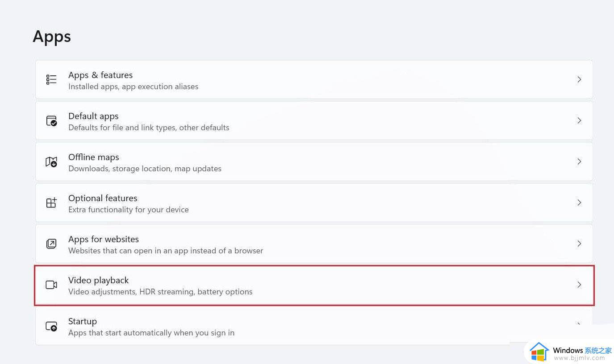Click the Windows logo watermark
This screenshot has width=614, height=364.
tap(539, 352)
